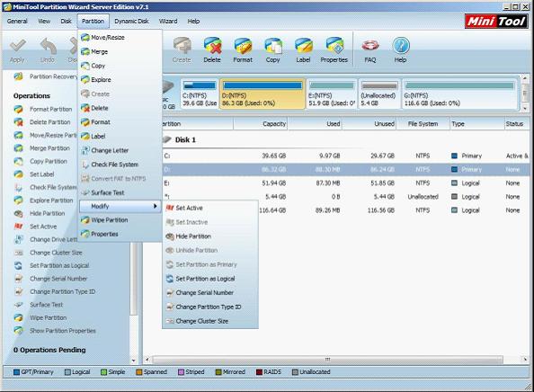Choose Move/Resize in the Partition menu
The height and width of the screenshot is (392, 534).
coord(120,38)
